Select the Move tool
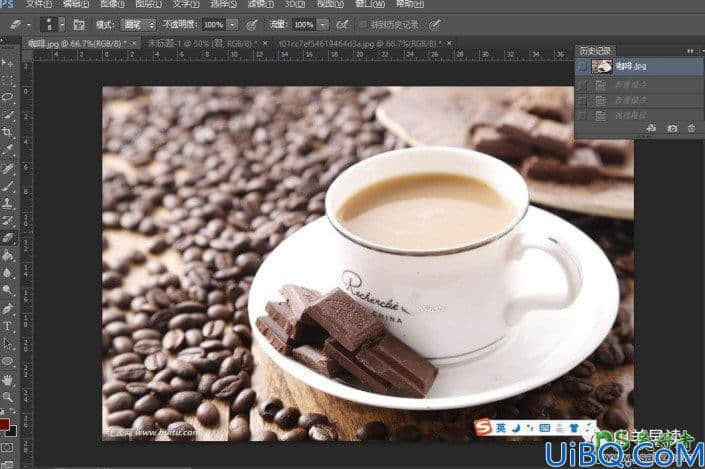Viewport: 705px width, 469px height. pos(7,63)
